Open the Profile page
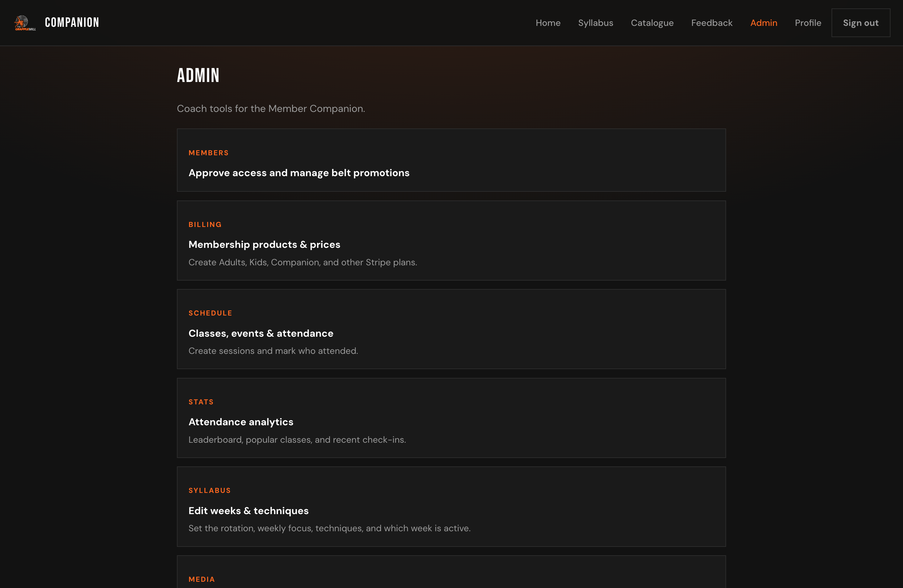903x588 pixels. [808, 23]
